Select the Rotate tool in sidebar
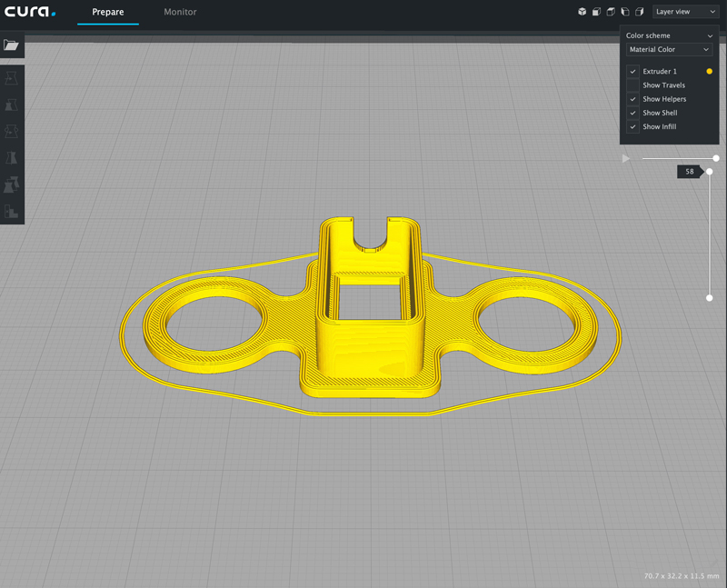 click(x=12, y=132)
